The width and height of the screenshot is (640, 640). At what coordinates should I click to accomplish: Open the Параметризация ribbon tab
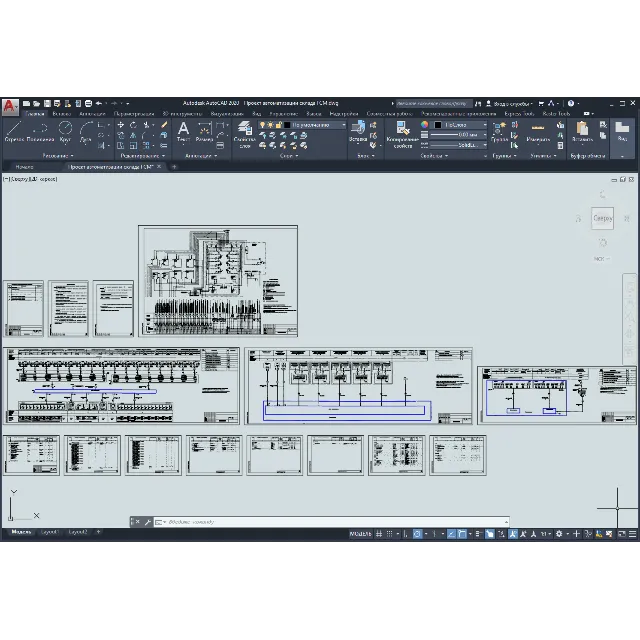tap(134, 113)
